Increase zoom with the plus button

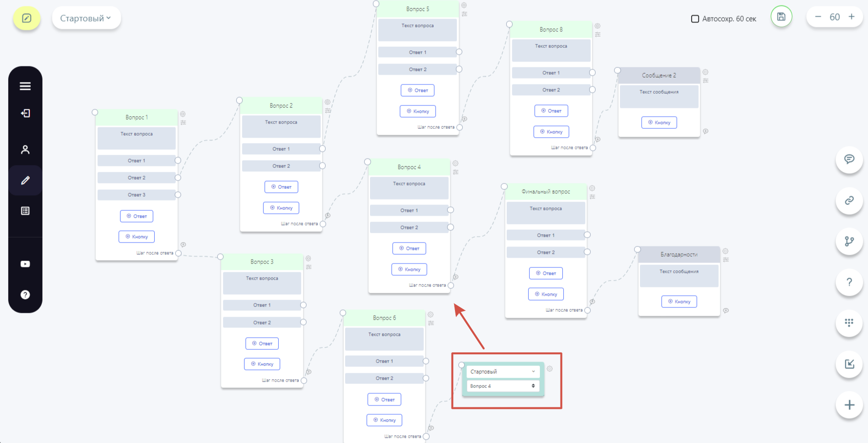(x=851, y=17)
